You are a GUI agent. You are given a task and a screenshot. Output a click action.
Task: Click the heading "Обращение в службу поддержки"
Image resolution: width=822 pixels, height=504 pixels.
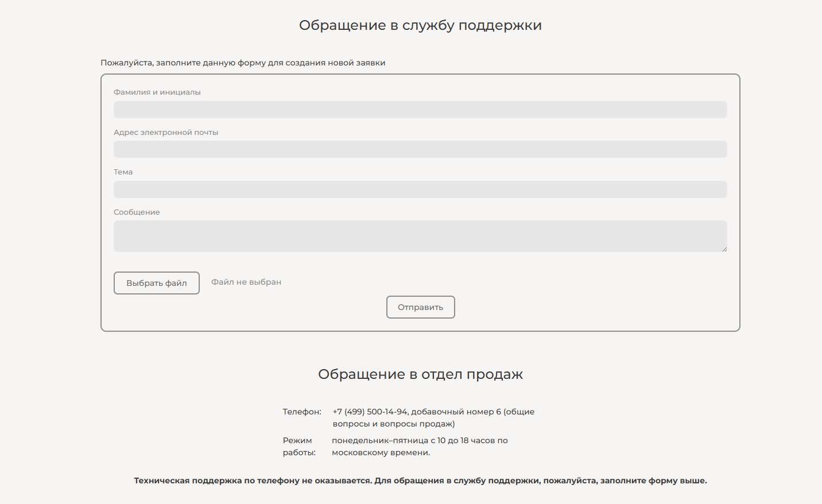(x=420, y=25)
